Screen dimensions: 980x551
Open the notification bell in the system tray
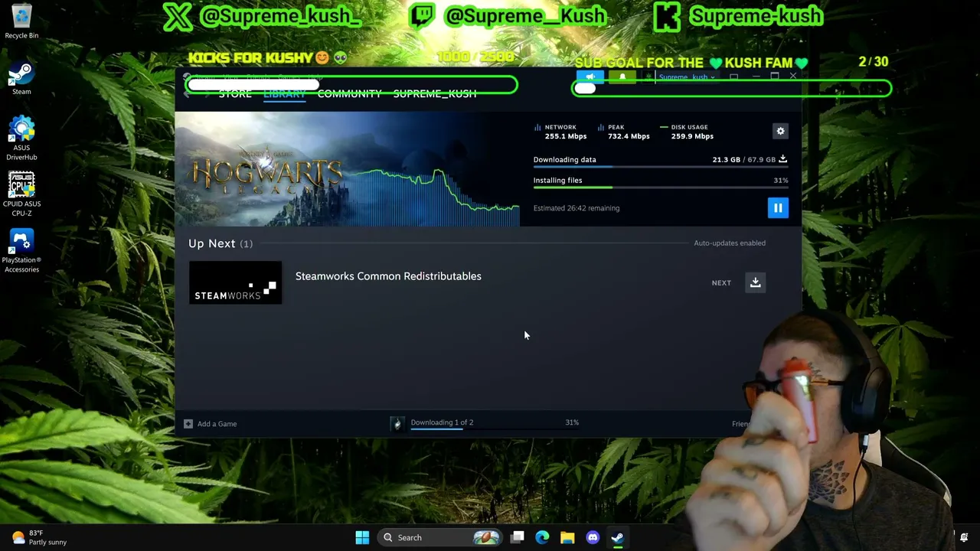(x=964, y=537)
